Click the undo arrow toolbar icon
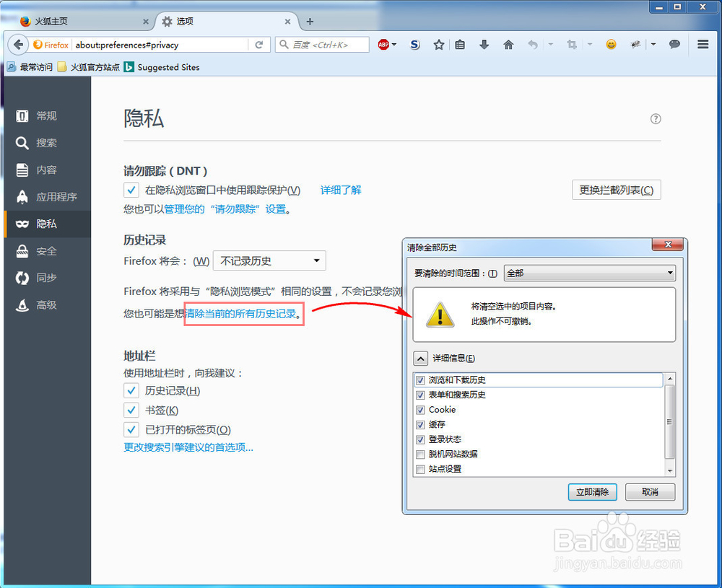722x588 pixels. pyautogui.click(x=533, y=45)
